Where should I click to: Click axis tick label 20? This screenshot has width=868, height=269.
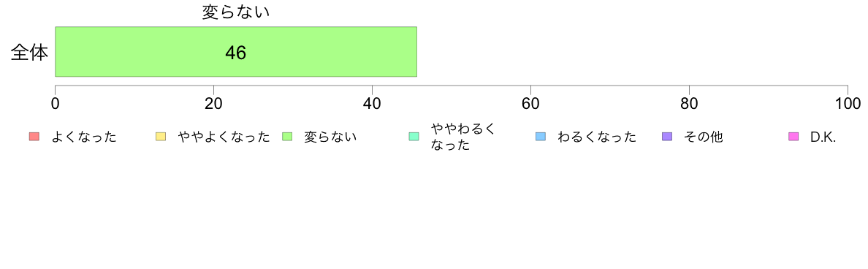click(213, 104)
